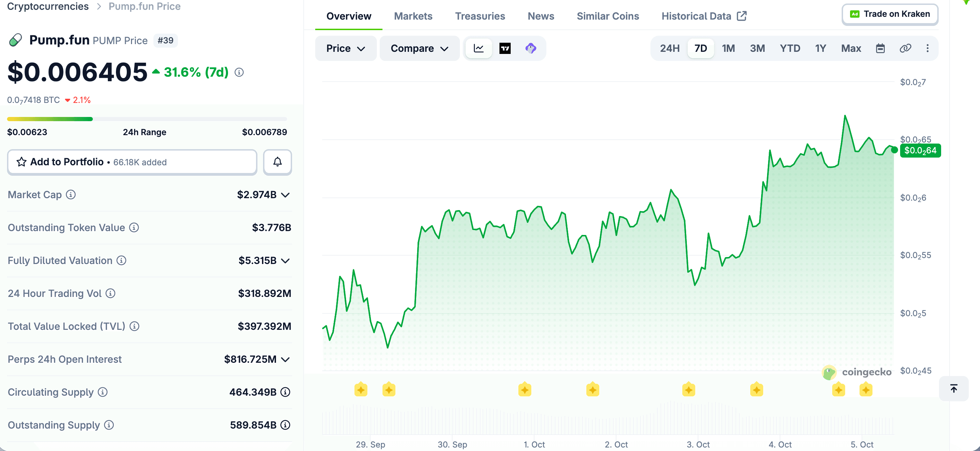980x451 pixels.
Task: Open the calendar date range picker
Action: (x=880, y=48)
